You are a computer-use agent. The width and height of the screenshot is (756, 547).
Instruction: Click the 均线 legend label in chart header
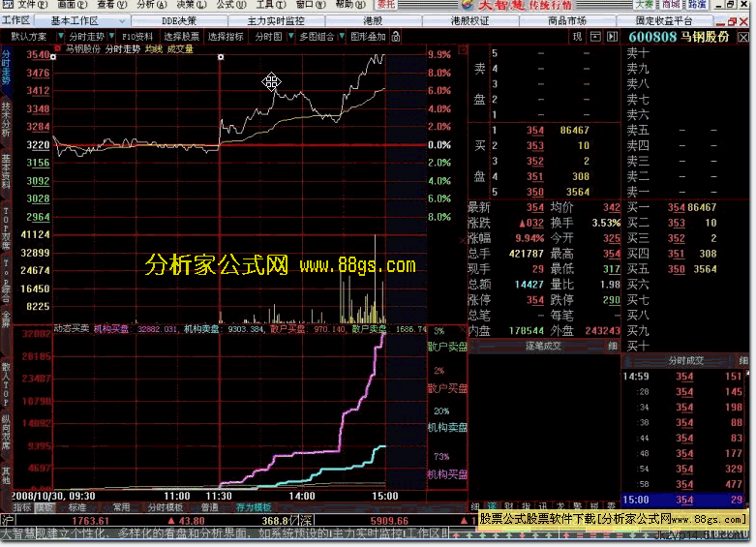pyautogui.click(x=154, y=49)
